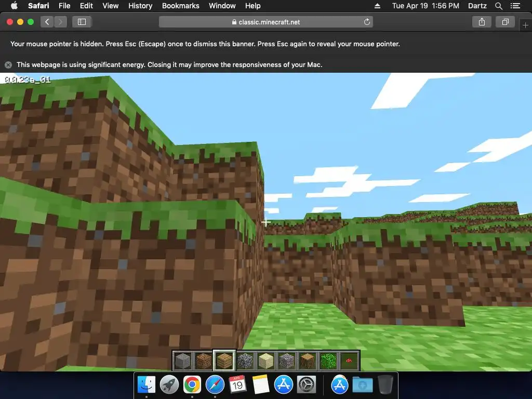The width and height of the screenshot is (532, 399).
Task: Open the Trash in the Dock
Action: [385, 385]
